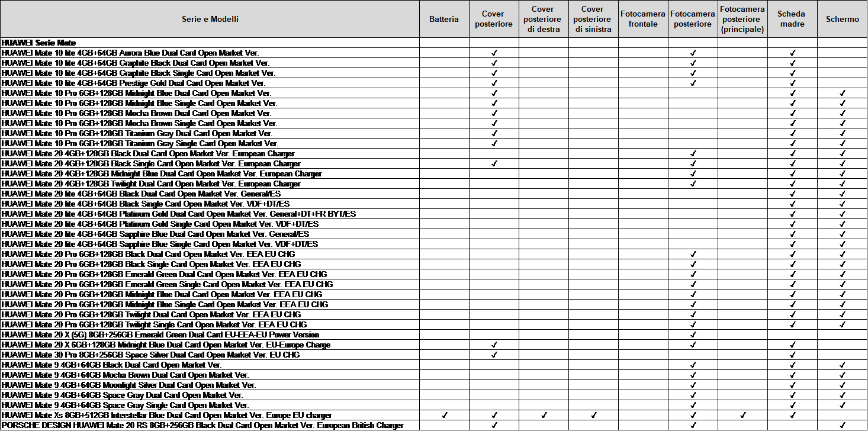Click 'Fotocamera posteriore' header without '(principale)'
The width and height of the screenshot is (868, 431).
pyautogui.click(x=693, y=19)
